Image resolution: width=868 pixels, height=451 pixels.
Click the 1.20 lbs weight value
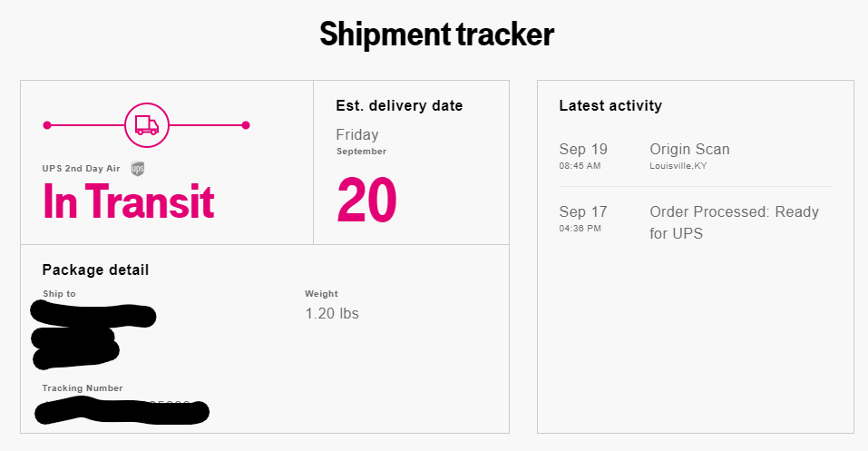pyautogui.click(x=332, y=314)
